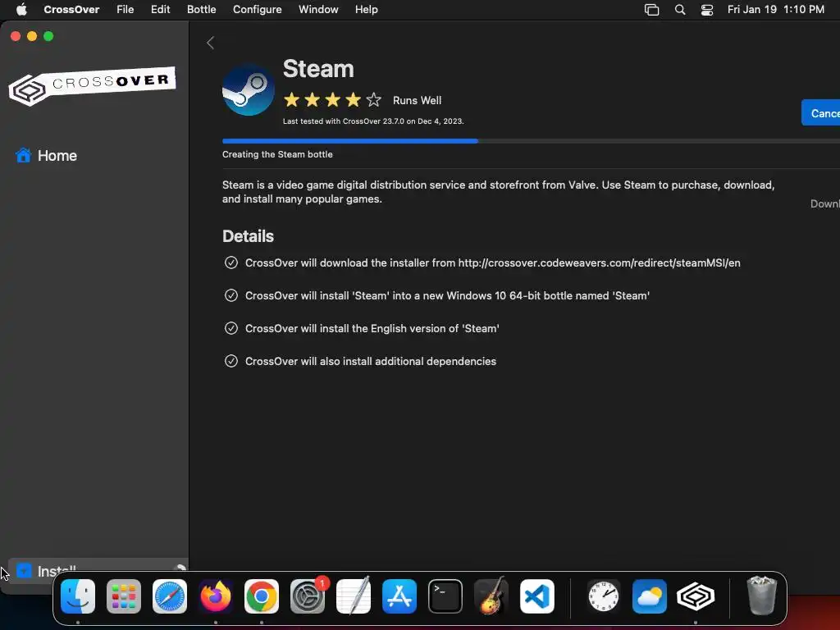The image size is (840, 630).
Task: Open the Window menu
Action: coord(318,10)
